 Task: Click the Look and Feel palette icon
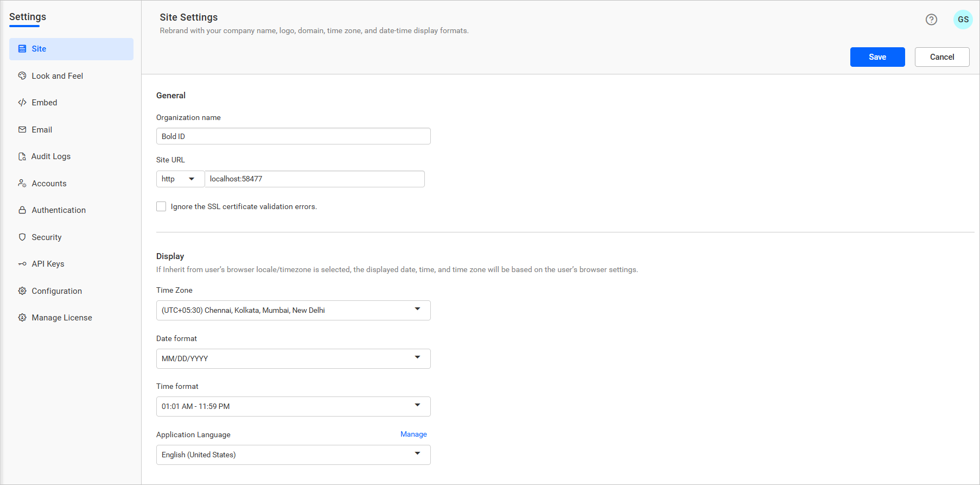pyautogui.click(x=22, y=76)
